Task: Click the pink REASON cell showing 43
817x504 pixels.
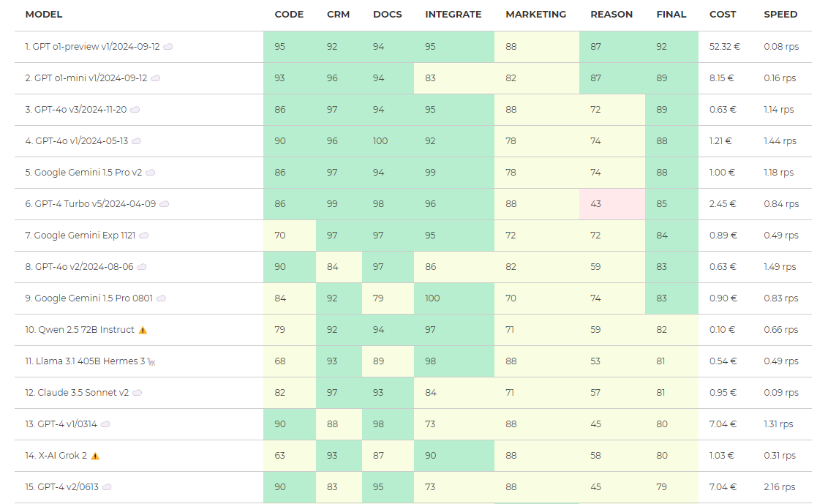Action: coord(596,204)
